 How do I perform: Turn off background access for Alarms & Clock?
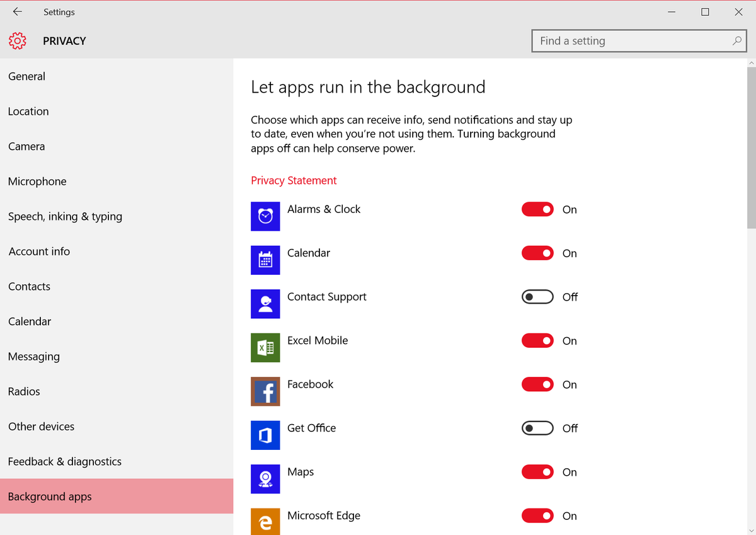click(x=537, y=209)
